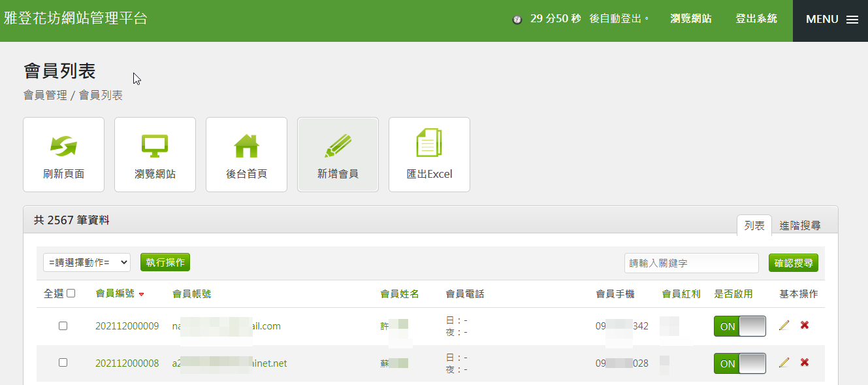The image size is (868, 385).
Task: Check the 全選 select-all checkbox
Action: click(x=71, y=293)
